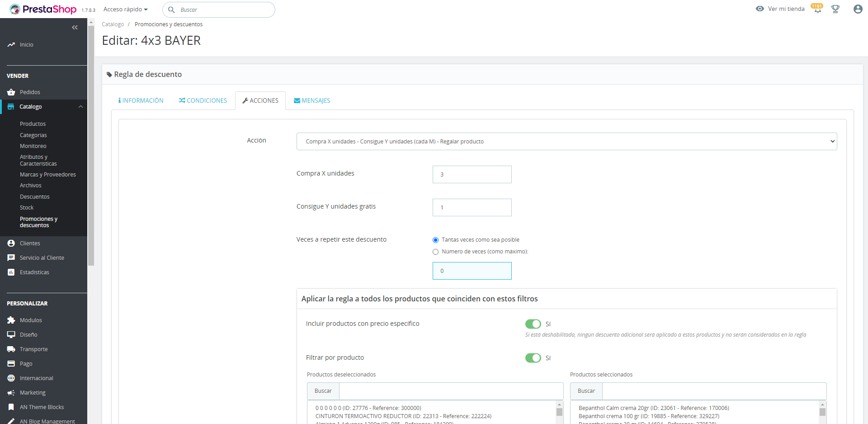
Task: Click the Modulos puzzle piece icon
Action: [x=11, y=320]
